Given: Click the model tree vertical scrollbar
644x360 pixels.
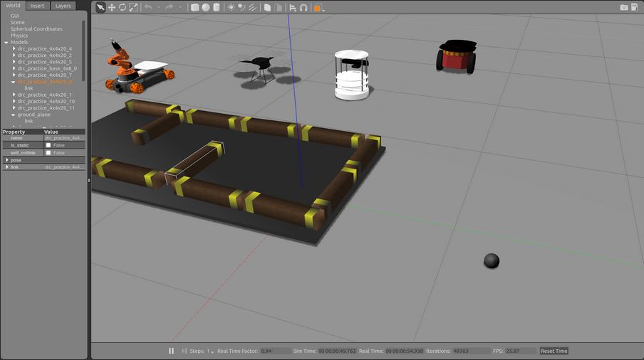Looking at the screenshot, I should tap(83, 51).
